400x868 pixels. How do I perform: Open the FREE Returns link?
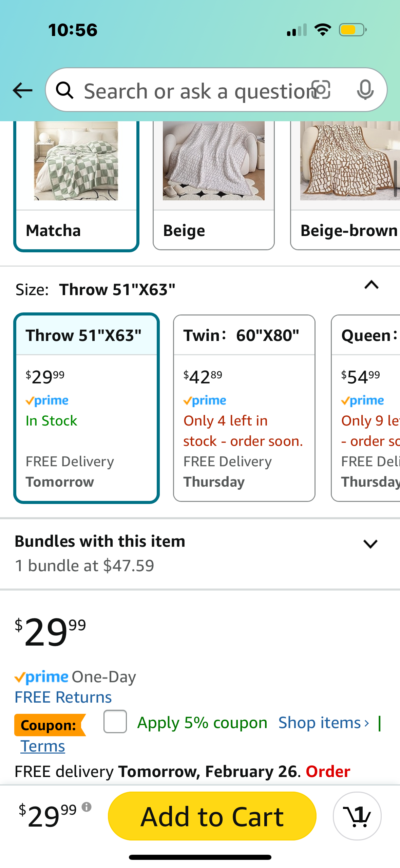[x=63, y=697]
